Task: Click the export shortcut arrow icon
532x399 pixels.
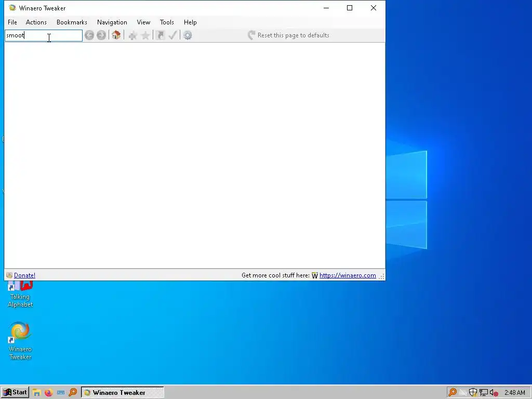Action: (160, 35)
